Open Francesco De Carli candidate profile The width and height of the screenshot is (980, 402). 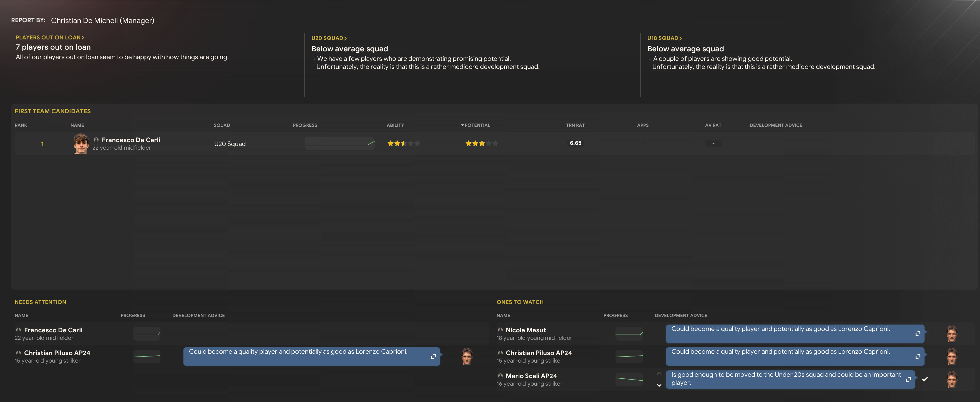131,140
